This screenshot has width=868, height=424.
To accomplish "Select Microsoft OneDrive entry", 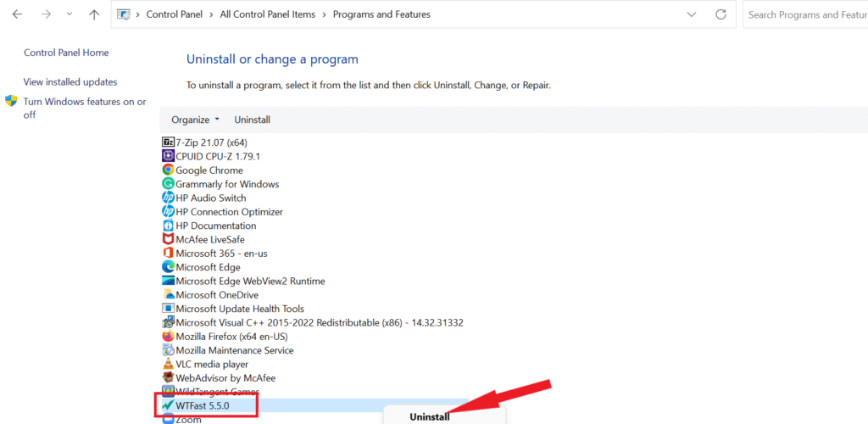I will point(217,294).
